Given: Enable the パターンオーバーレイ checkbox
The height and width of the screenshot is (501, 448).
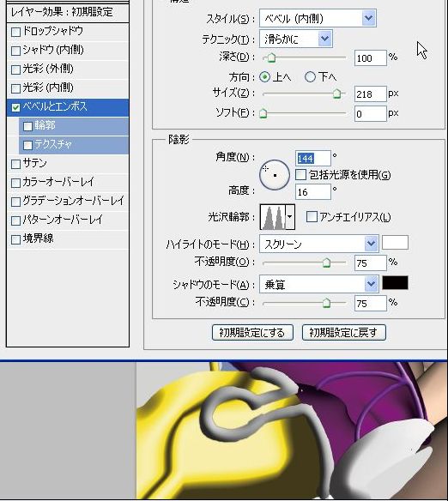Looking at the screenshot, I should coord(15,220).
